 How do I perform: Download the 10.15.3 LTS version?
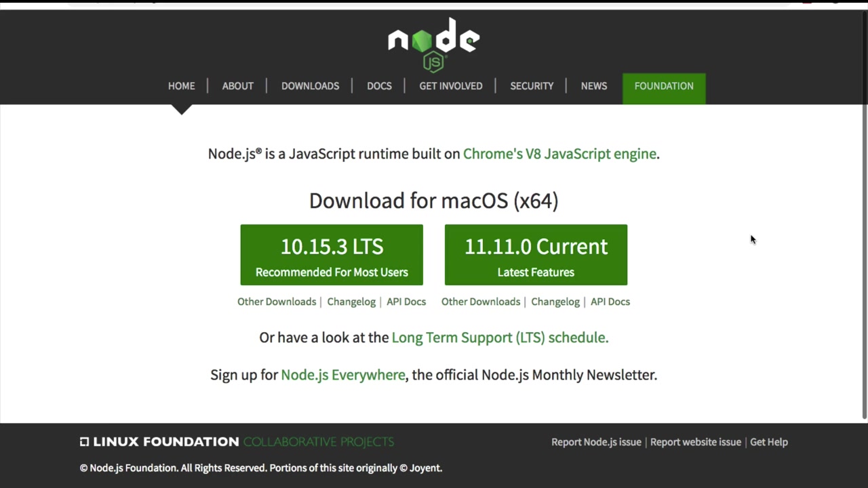[x=332, y=255]
